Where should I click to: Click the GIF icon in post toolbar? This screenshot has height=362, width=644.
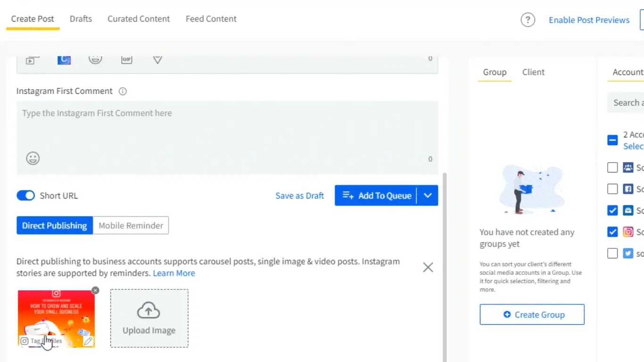[x=126, y=59]
